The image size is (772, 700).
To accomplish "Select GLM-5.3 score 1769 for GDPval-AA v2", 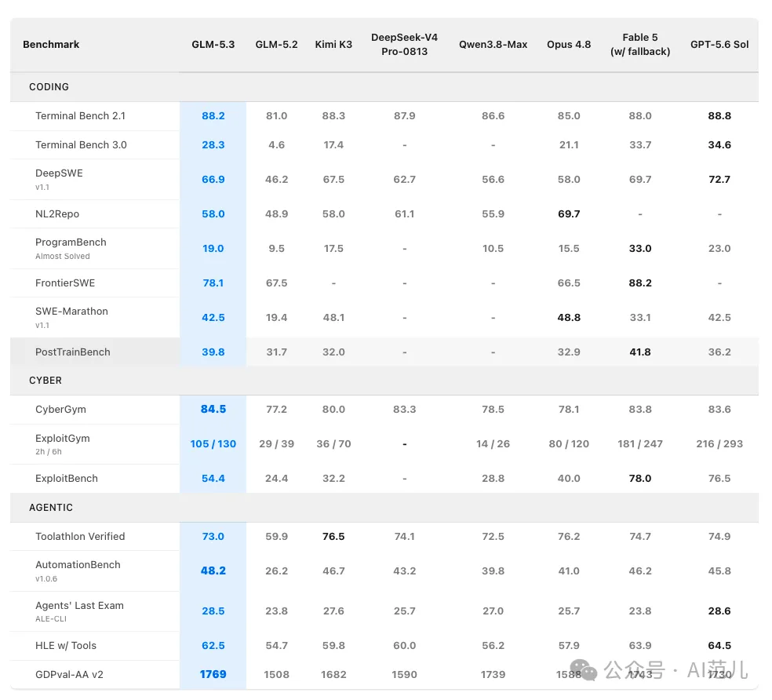I will (213, 674).
